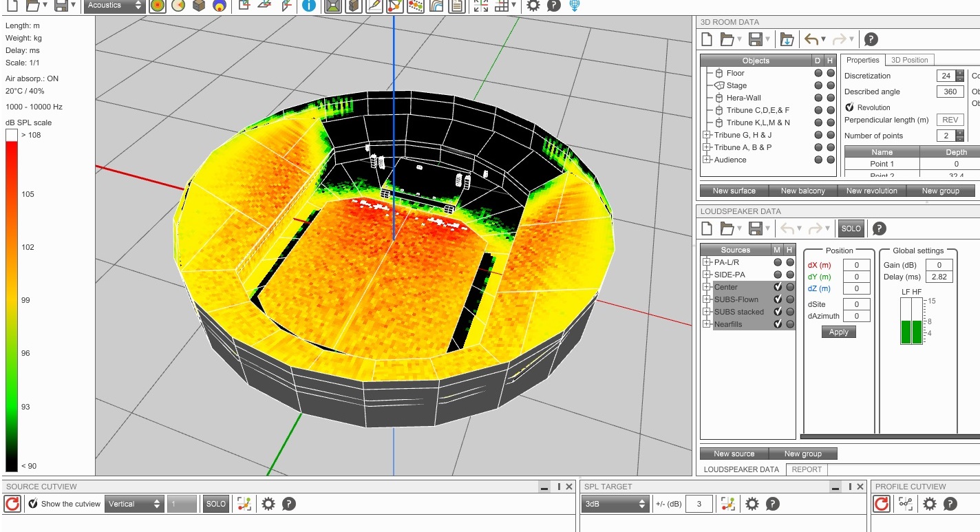Screen dimensions: 980x532
Task: Click the Apply button
Action: [x=838, y=332]
